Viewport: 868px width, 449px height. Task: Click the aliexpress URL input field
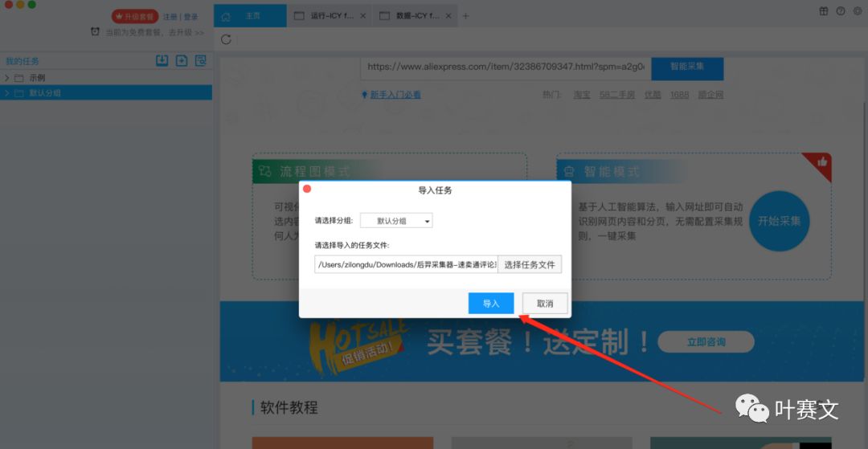(506, 67)
